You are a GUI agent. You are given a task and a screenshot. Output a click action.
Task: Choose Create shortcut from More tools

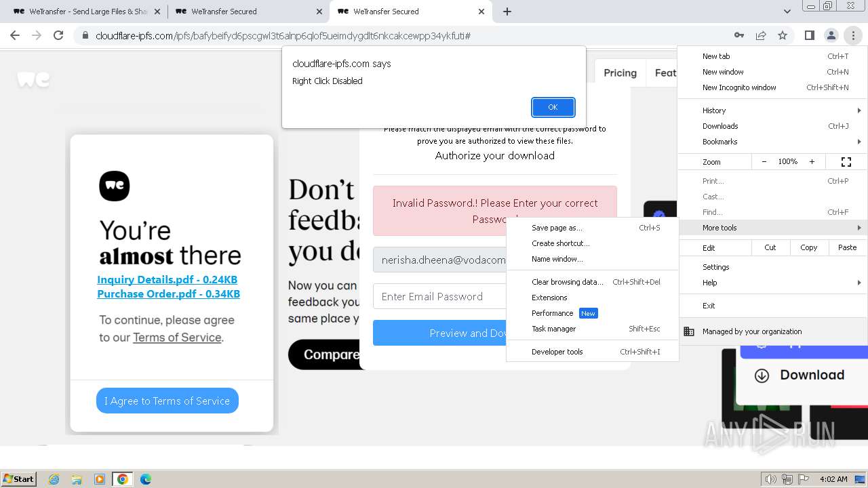click(x=593, y=243)
